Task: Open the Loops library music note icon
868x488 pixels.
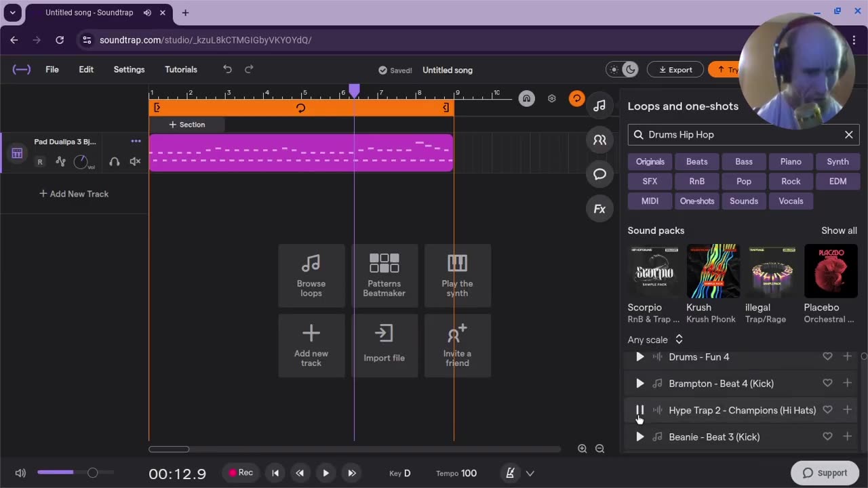Action: pos(599,105)
